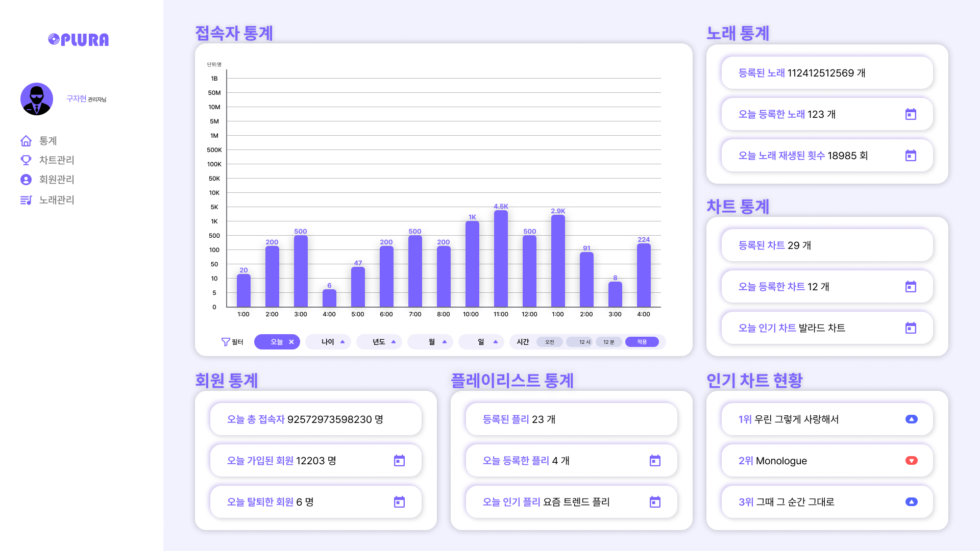Click the 회원관리 person icon
The image size is (980, 551).
[x=26, y=180]
